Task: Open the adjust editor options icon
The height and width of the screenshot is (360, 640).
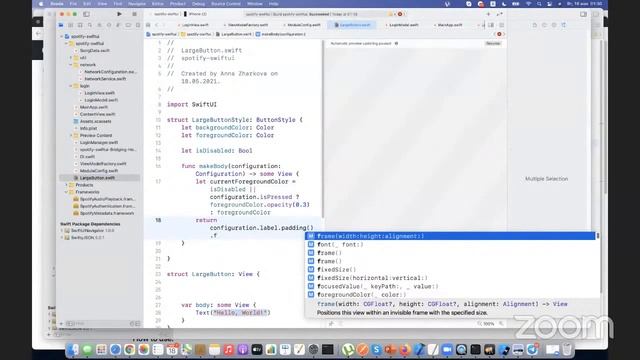Action: 491,25
